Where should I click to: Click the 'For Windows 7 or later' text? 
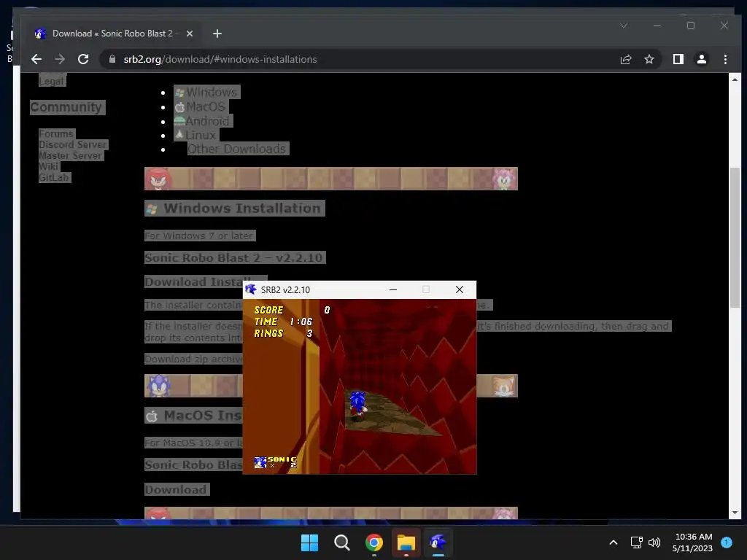200,236
